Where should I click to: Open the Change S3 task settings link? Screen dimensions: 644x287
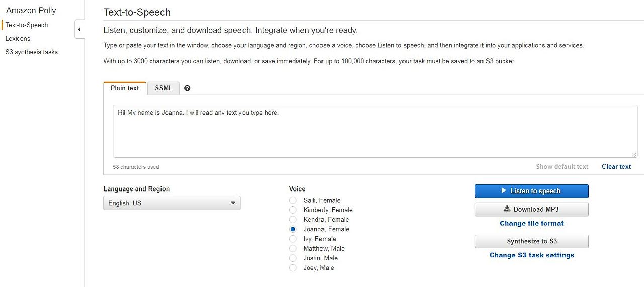point(532,255)
